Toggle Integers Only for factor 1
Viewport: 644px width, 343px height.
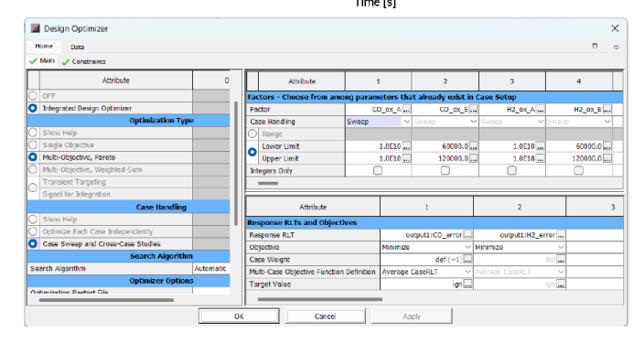point(378,170)
